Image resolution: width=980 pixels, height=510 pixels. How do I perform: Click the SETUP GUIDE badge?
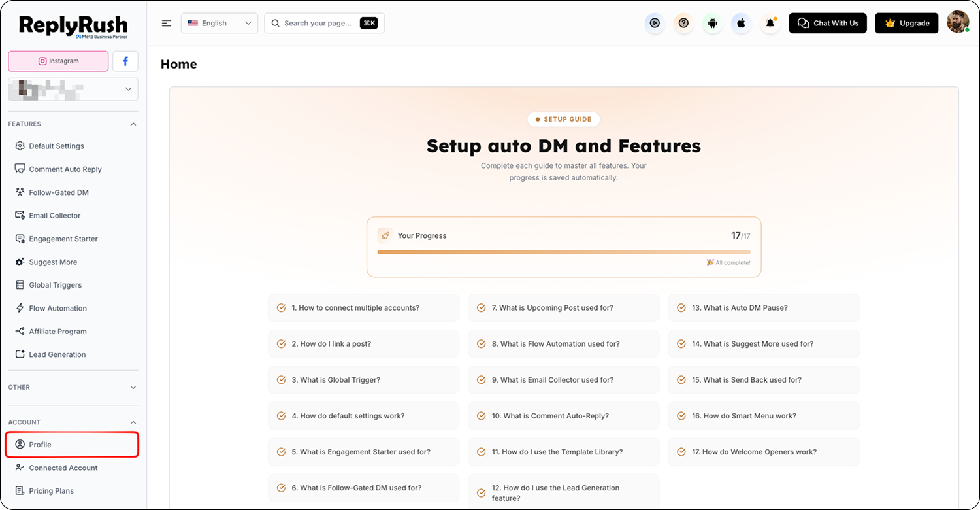(x=564, y=120)
